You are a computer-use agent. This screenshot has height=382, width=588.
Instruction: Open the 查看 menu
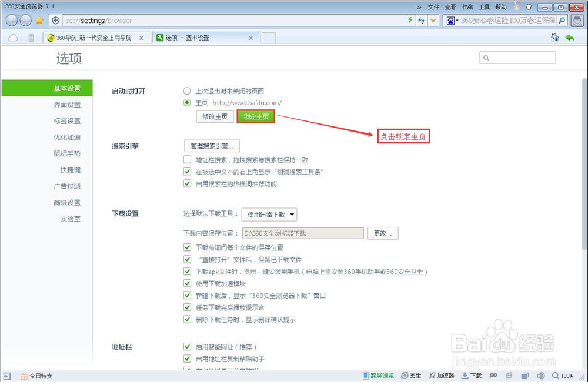450,7
